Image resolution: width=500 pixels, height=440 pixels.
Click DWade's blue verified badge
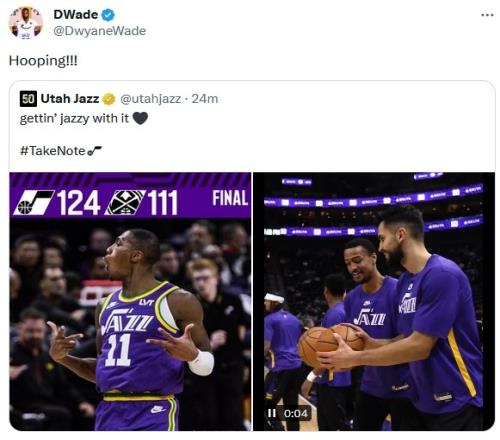[108, 15]
